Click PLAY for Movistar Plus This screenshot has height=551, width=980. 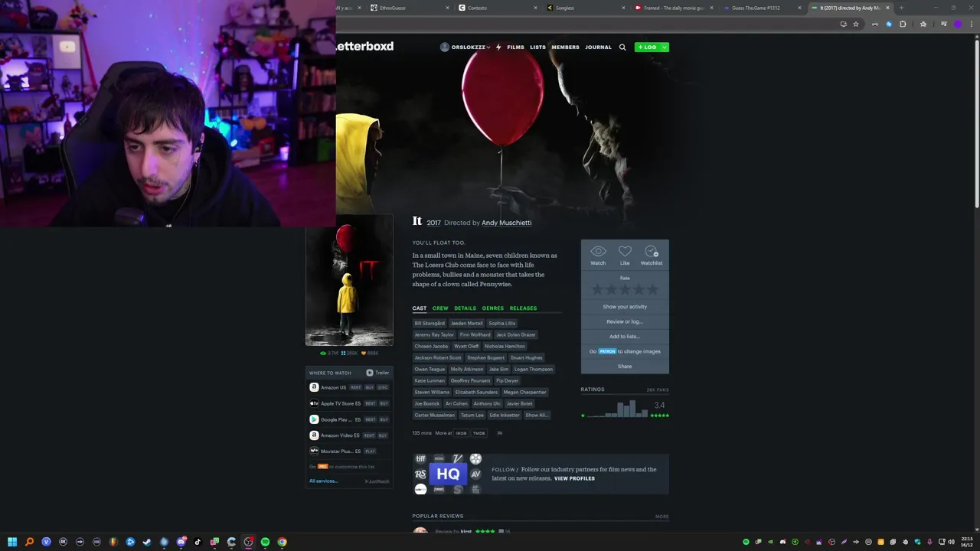(371, 452)
